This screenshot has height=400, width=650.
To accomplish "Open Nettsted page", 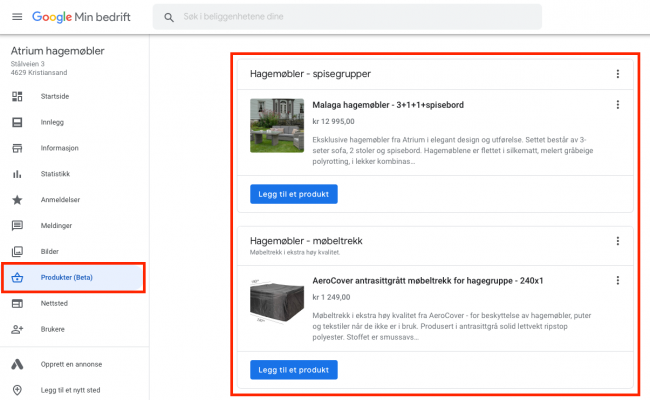I will pos(54,303).
